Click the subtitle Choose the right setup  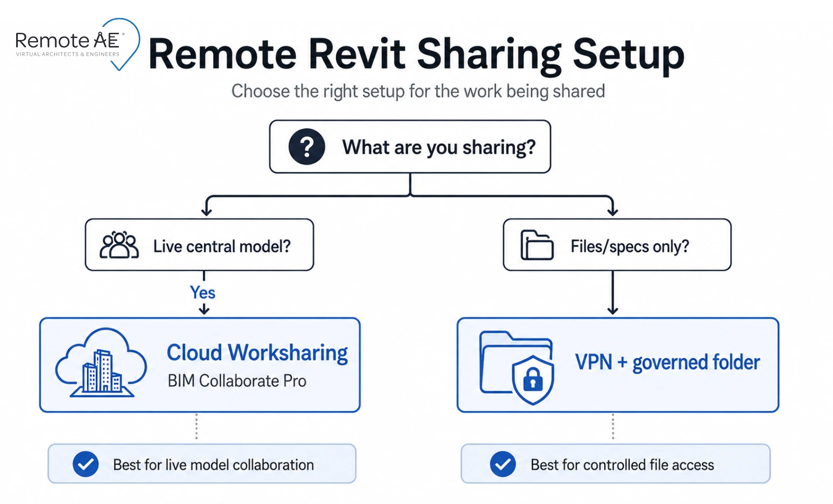[418, 91]
